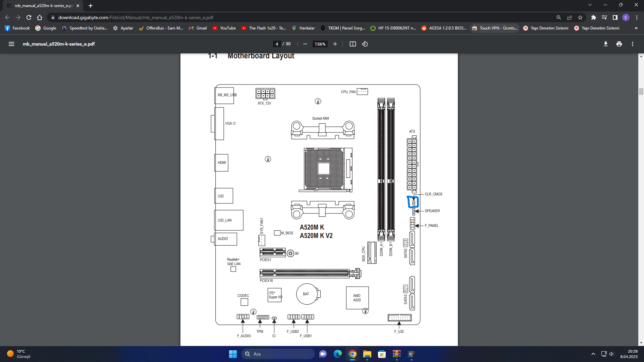Rotate the PDF counterclockwise

click(x=365, y=44)
